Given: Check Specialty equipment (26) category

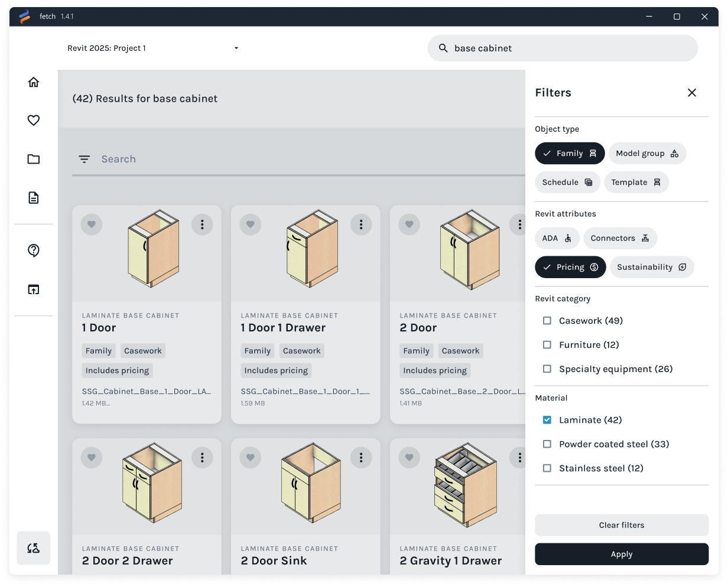Looking at the screenshot, I should point(547,369).
